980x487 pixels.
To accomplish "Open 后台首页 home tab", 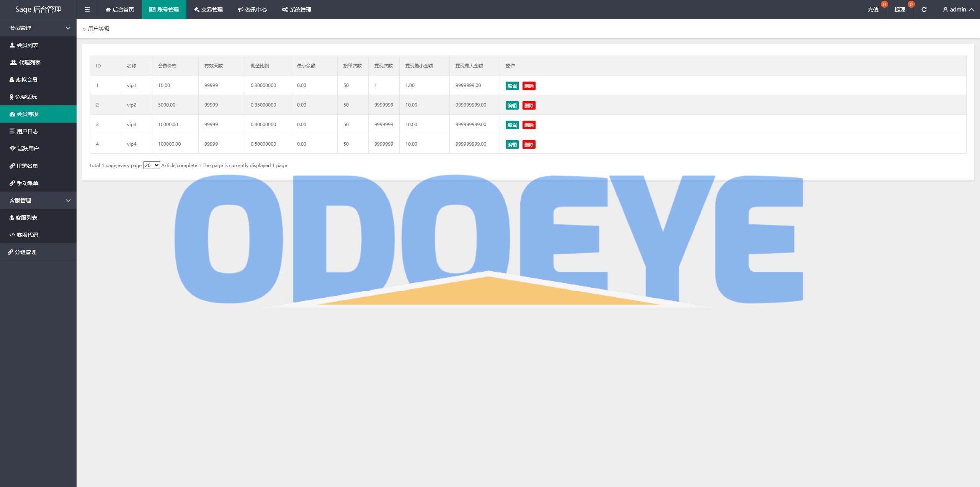I will click(x=120, y=10).
